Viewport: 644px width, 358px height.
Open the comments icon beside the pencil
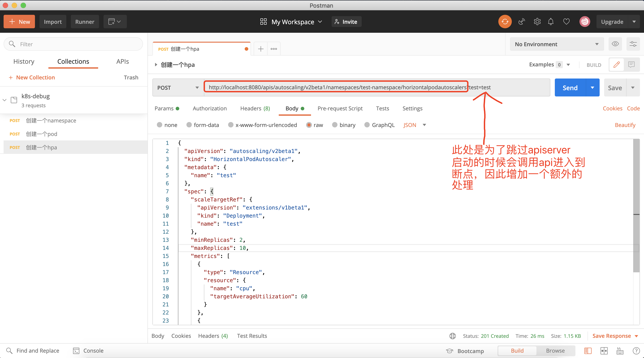pyautogui.click(x=631, y=65)
